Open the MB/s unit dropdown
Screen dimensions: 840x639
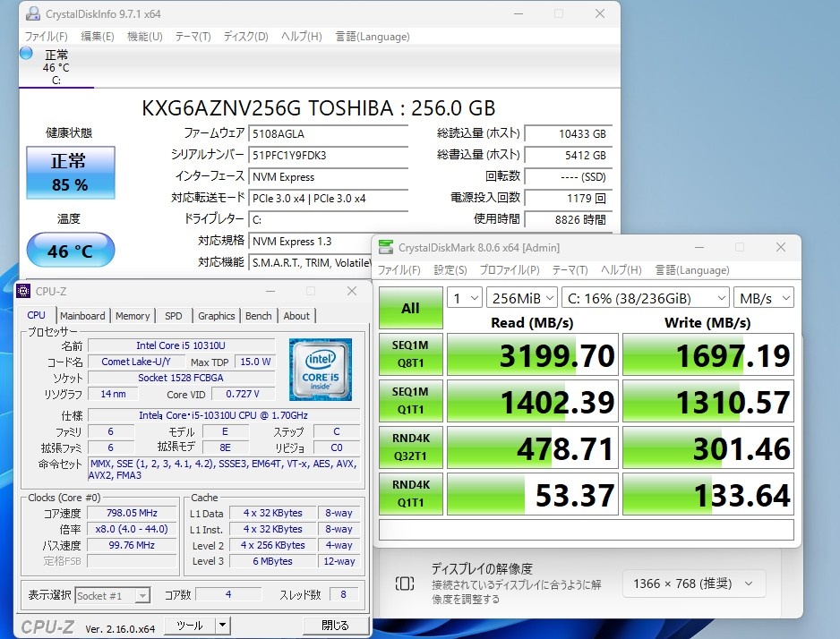[x=764, y=298]
